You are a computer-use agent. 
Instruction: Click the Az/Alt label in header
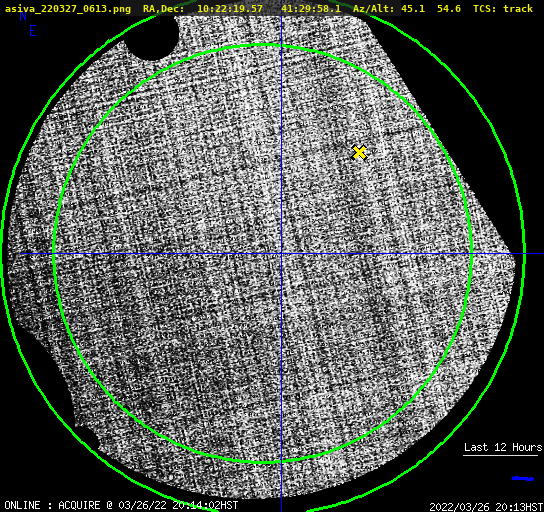coord(373,8)
